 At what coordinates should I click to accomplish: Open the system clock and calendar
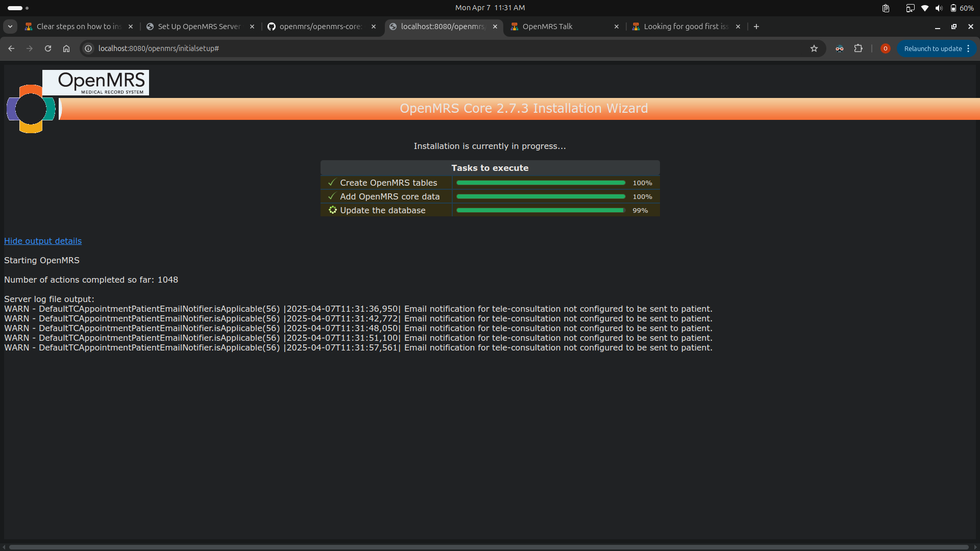point(490,8)
